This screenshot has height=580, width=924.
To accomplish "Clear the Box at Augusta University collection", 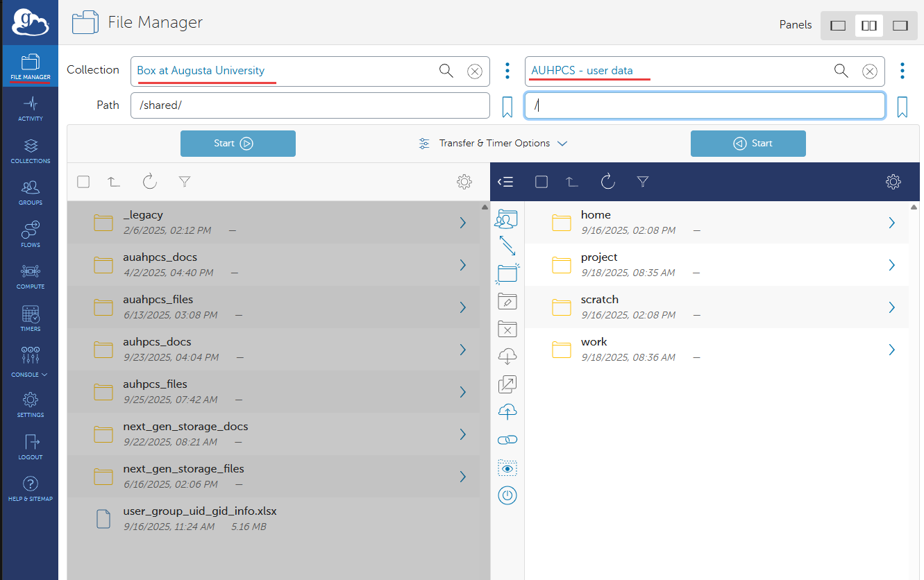I will pyautogui.click(x=474, y=71).
